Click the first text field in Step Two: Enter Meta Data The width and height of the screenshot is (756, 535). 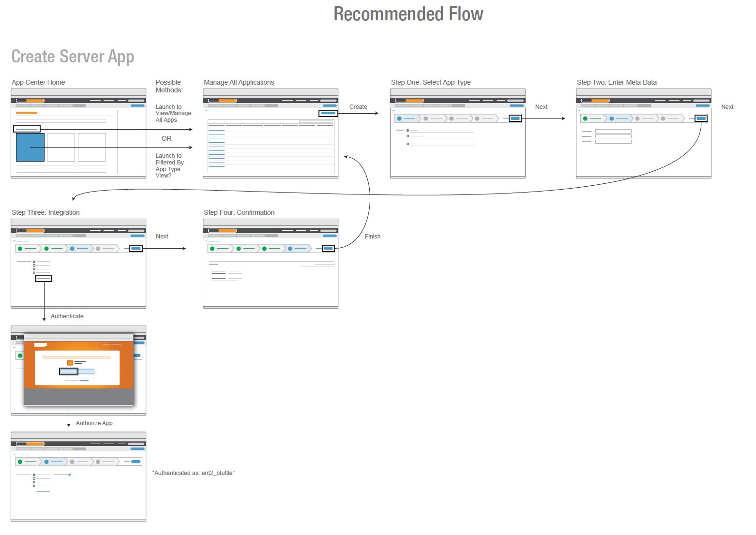tap(613, 132)
